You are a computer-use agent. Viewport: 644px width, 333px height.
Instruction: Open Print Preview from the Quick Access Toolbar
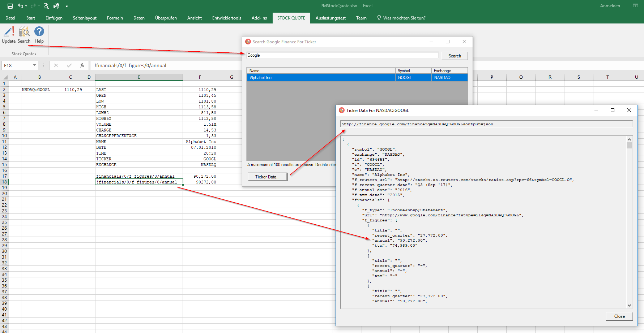(46, 6)
